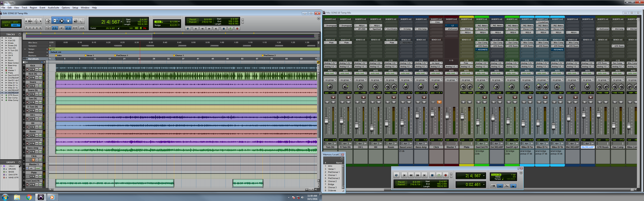Click the Zoom Toggle arrows button

tap(48, 28)
